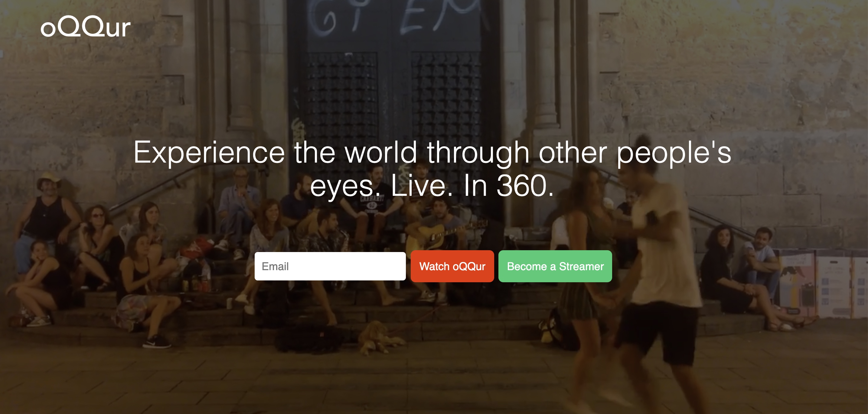The height and width of the screenshot is (414, 868).
Task: Click the headline text about 360
Action: click(432, 169)
